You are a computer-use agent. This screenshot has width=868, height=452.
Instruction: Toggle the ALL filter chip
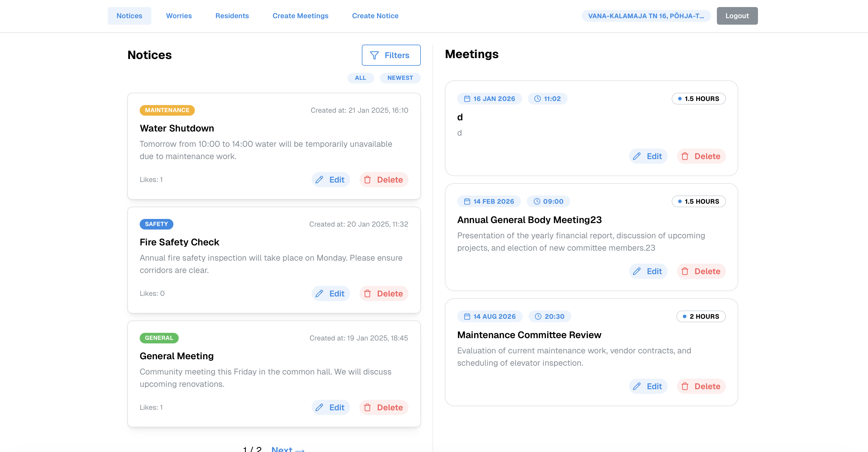(360, 78)
